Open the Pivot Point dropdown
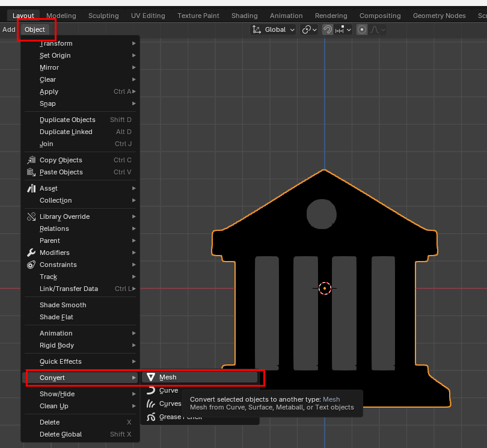This screenshot has width=487, height=448. tap(310, 29)
